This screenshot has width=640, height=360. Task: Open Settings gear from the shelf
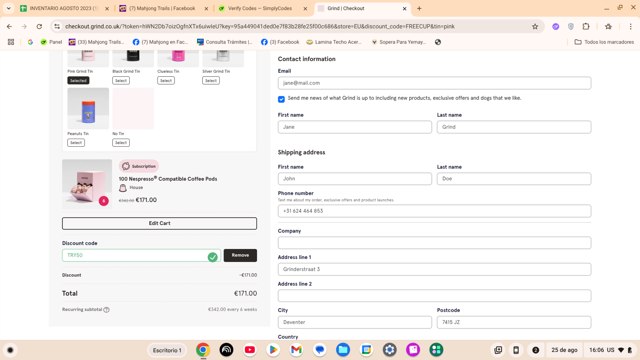[389, 350]
